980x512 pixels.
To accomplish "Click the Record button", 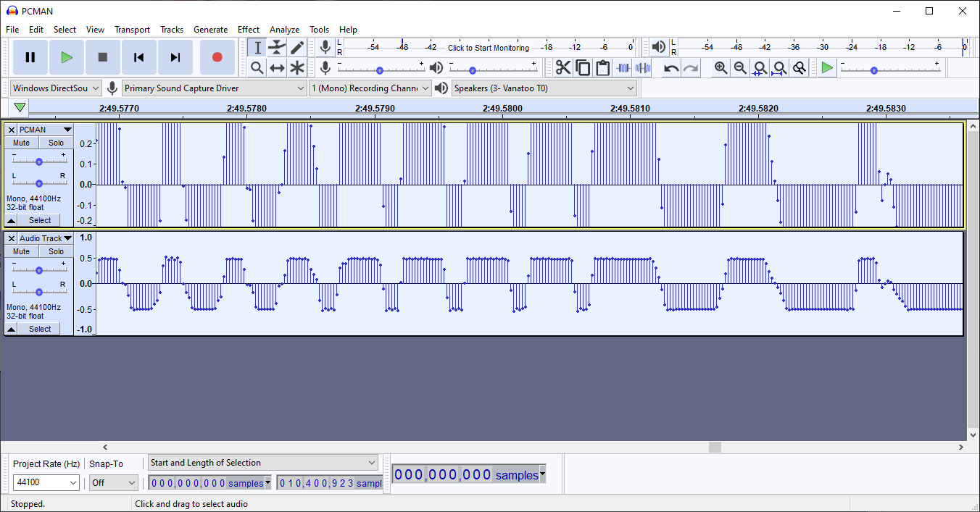I will pyautogui.click(x=217, y=57).
